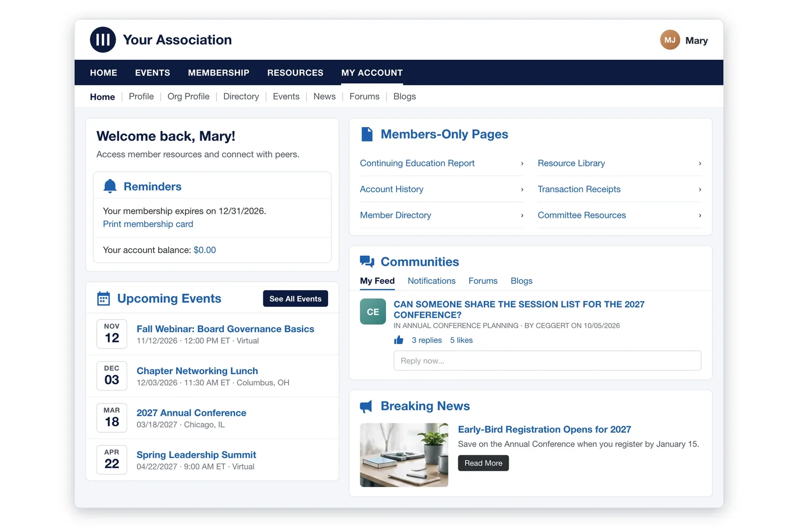Click the Communities chat bubbles icon
The height and width of the screenshot is (532, 798).
367,261
